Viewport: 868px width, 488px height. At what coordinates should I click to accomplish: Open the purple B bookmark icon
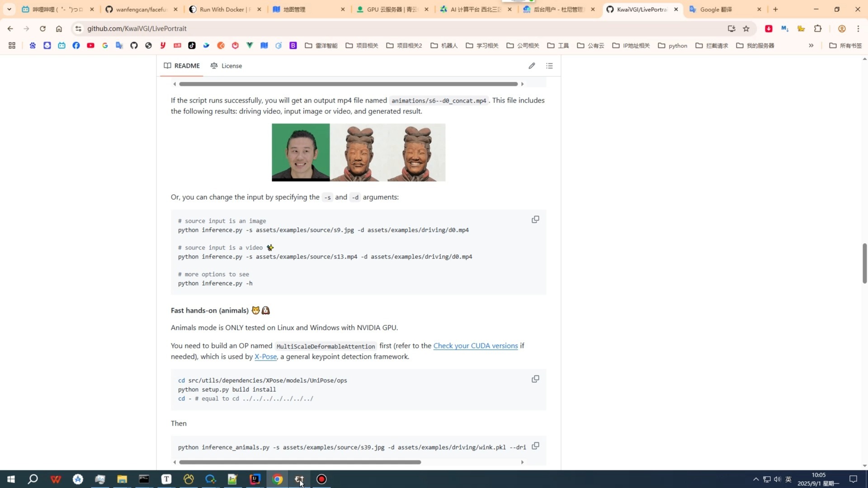click(x=293, y=46)
